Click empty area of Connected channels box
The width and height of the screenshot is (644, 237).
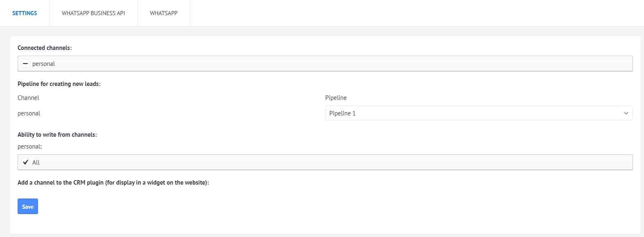coord(327,64)
